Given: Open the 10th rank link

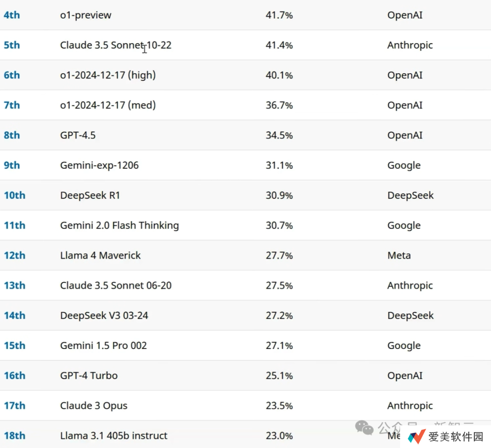Looking at the screenshot, I should point(15,195).
